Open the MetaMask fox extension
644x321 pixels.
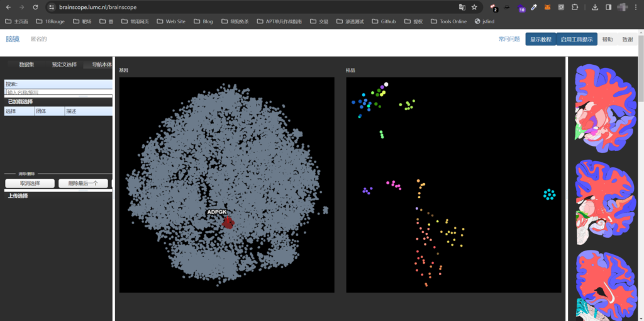click(547, 7)
